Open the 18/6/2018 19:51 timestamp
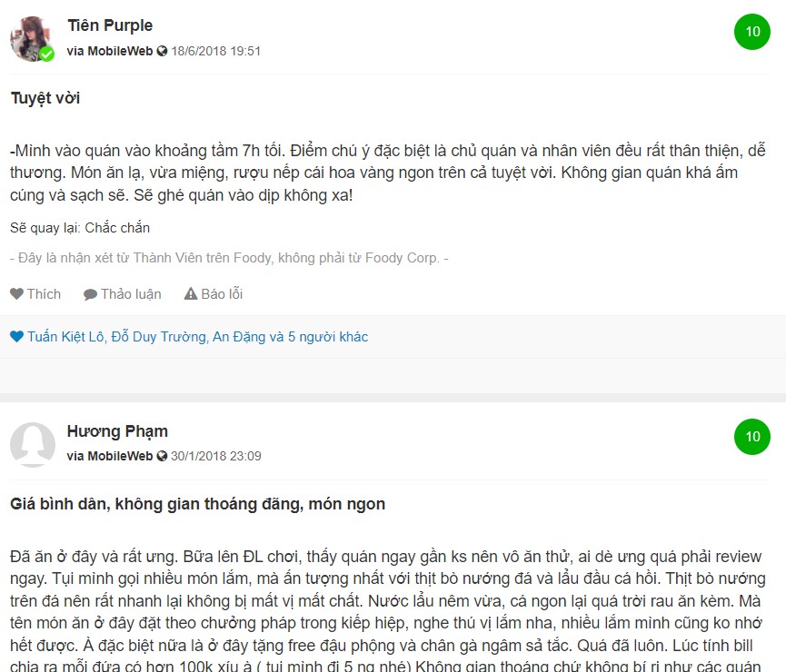786x672 pixels. (x=215, y=51)
